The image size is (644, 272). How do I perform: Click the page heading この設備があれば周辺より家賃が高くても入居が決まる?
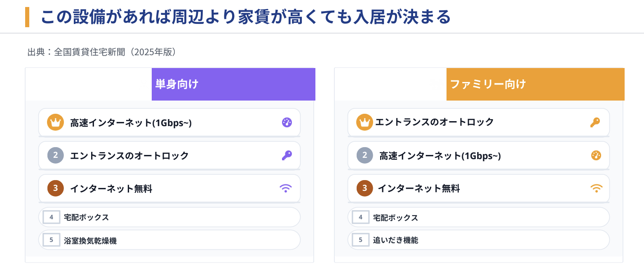(x=246, y=17)
